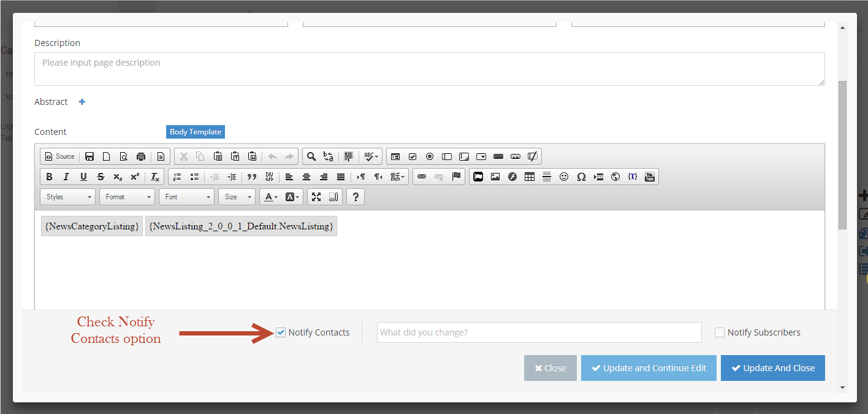Open the Format dropdown
868x414 pixels.
(x=128, y=197)
